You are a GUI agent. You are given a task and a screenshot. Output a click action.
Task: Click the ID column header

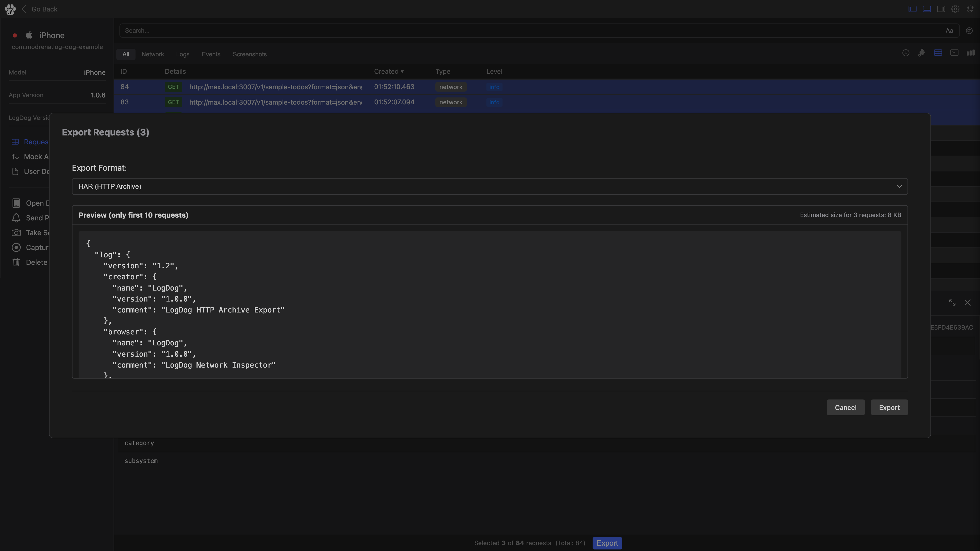pyautogui.click(x=124, y=71)
